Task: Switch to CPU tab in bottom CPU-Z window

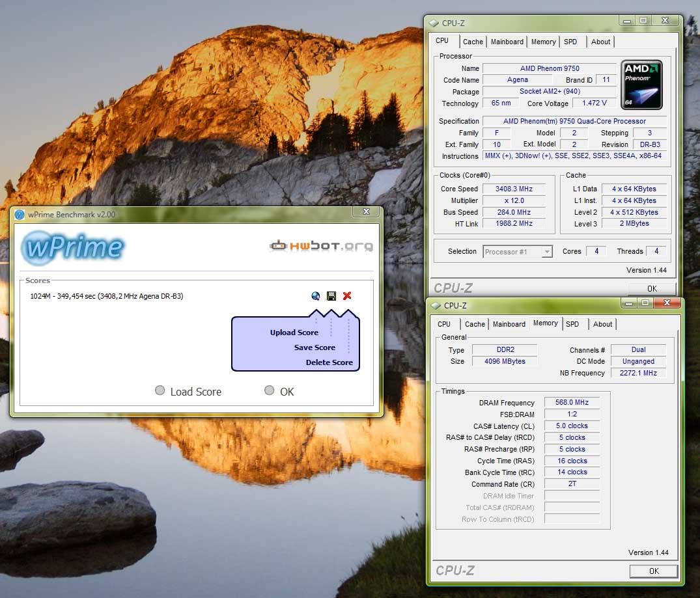Action: coord(443,324)
